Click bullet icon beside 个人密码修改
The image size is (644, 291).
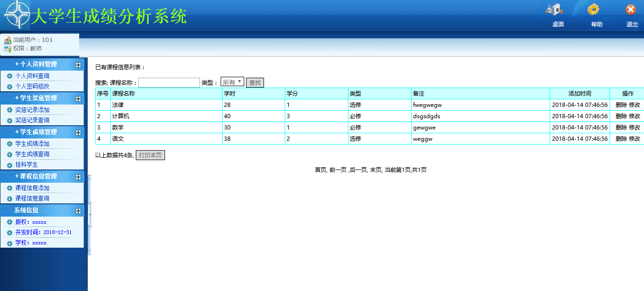9,86
